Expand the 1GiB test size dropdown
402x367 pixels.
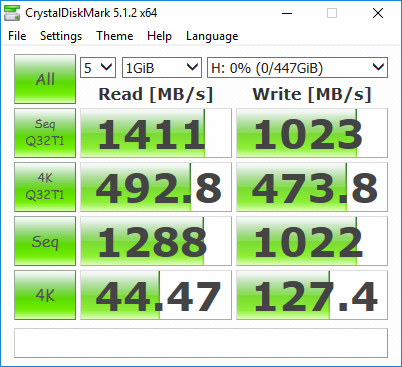click(x=162, y=68)
